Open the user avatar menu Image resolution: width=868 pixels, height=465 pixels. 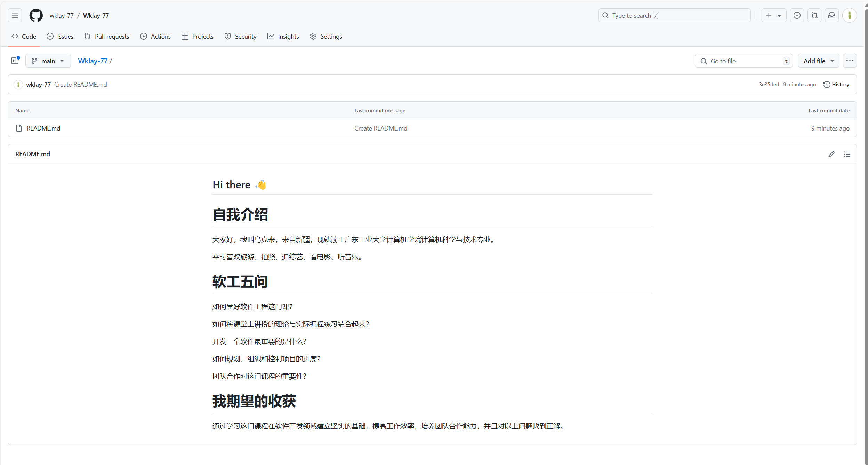(x=849, y=16)
